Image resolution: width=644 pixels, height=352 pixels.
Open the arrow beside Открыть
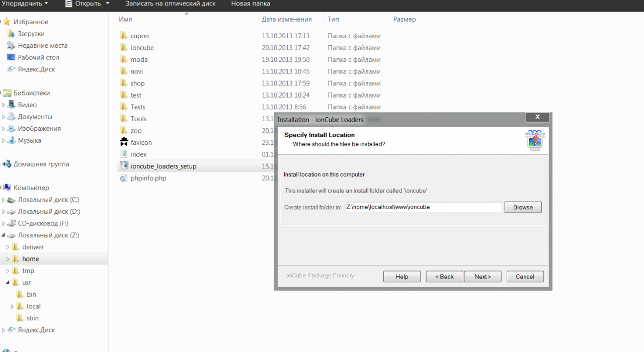[x=107, y=4]
